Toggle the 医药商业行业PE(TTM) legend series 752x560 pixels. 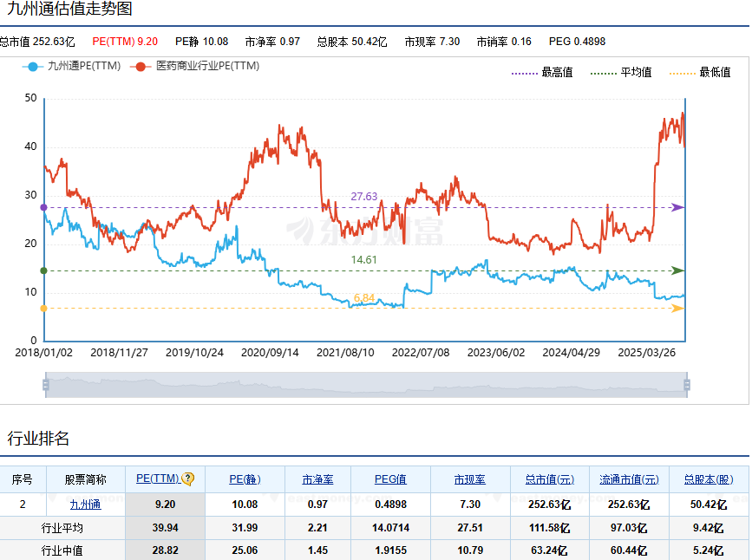tap(194, 66)
